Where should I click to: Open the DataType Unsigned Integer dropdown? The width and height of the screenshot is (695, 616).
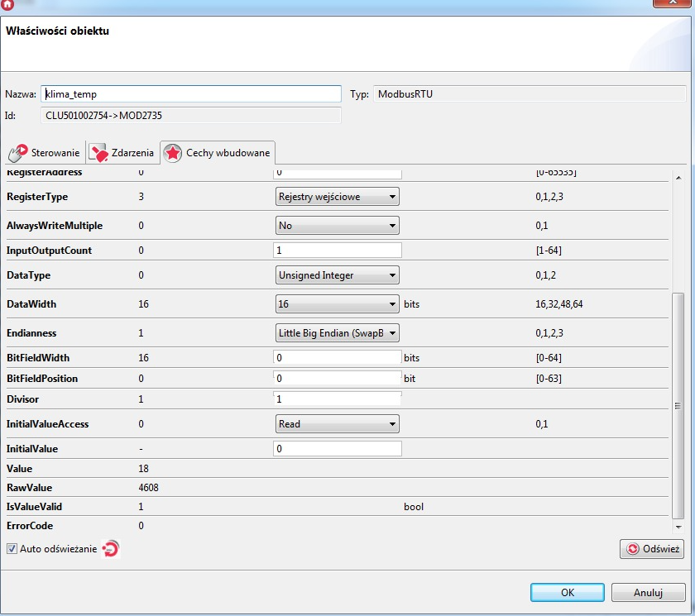coord(337,275)
